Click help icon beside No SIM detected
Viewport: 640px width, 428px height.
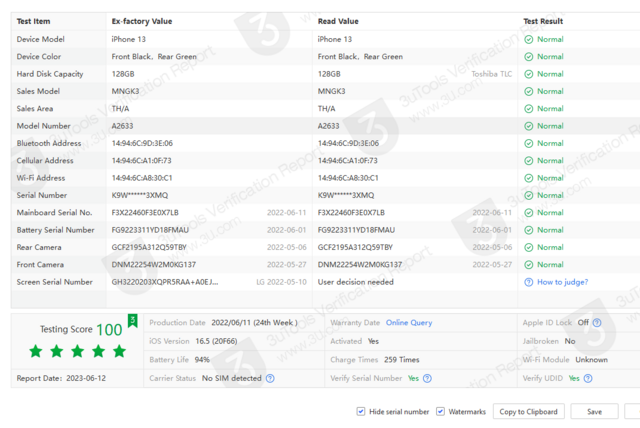[270, 378]
